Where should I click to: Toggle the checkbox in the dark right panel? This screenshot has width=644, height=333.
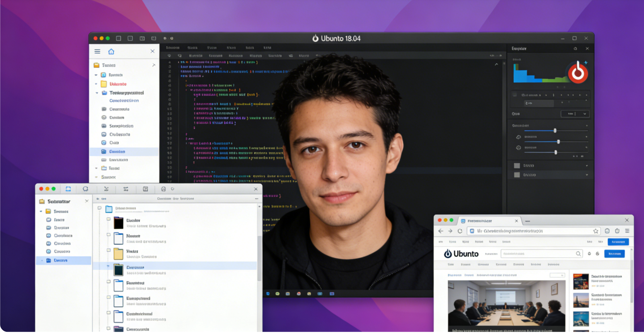click(x=515, y=95)
